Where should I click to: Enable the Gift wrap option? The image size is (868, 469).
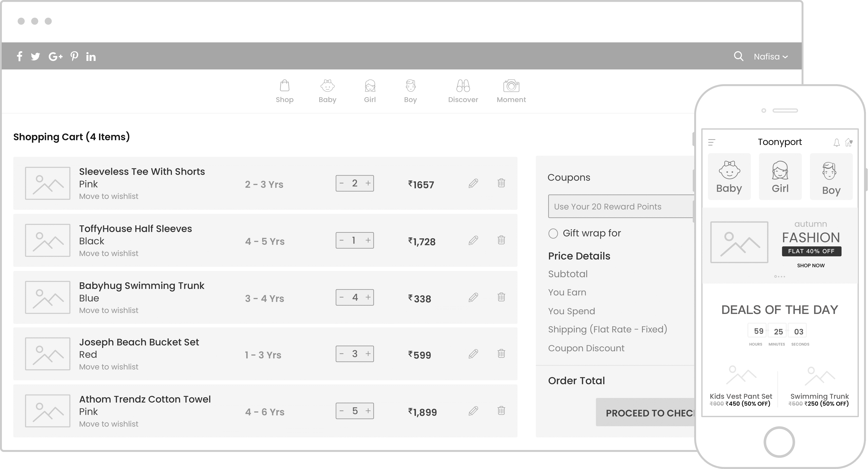coord(553,233)
